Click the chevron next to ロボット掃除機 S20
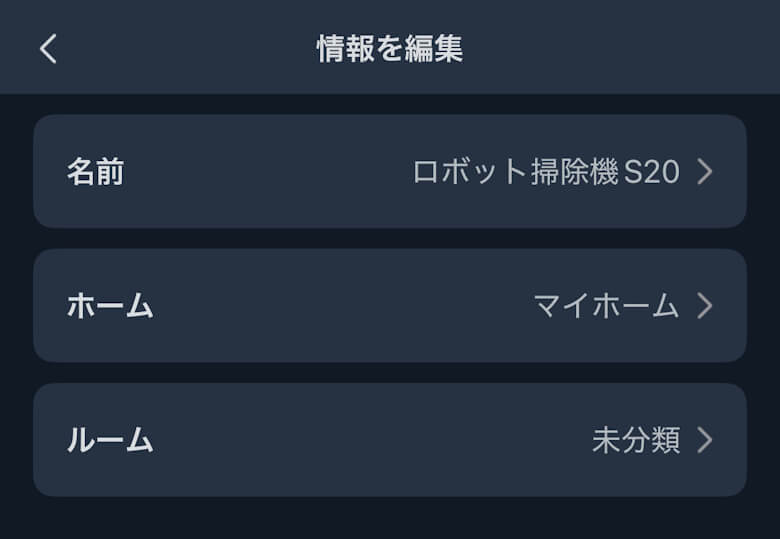 coord(705,172)
